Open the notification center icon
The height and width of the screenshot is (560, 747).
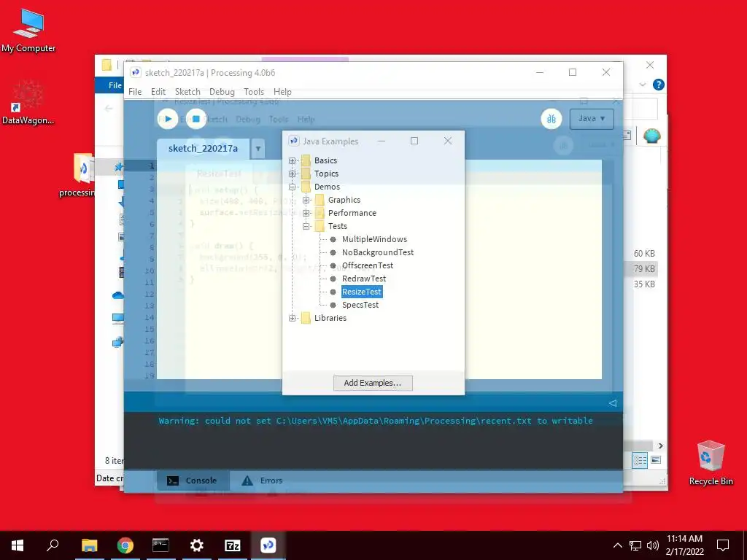(723, 545)
